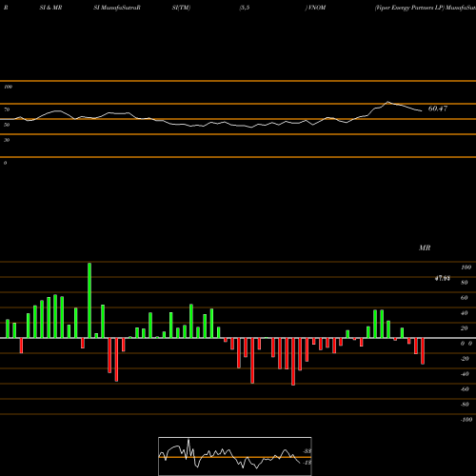Click the RSI value 60.47

coord(438,109)
